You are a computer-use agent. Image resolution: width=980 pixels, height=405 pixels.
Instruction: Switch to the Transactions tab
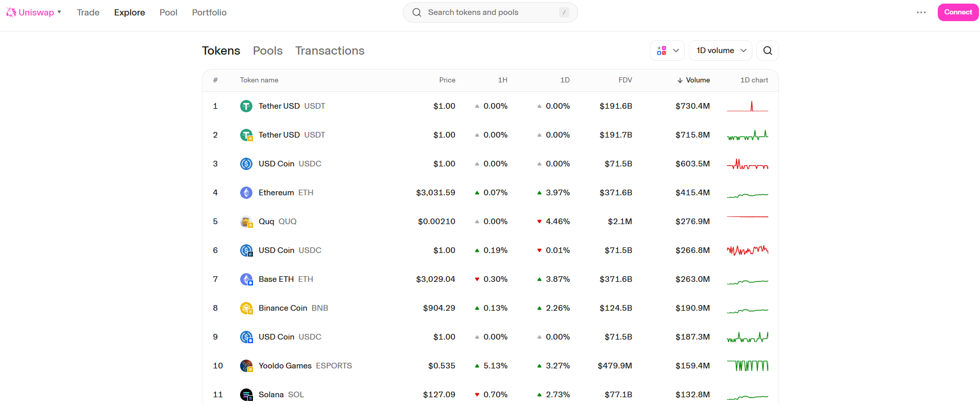tap(330, 50)
